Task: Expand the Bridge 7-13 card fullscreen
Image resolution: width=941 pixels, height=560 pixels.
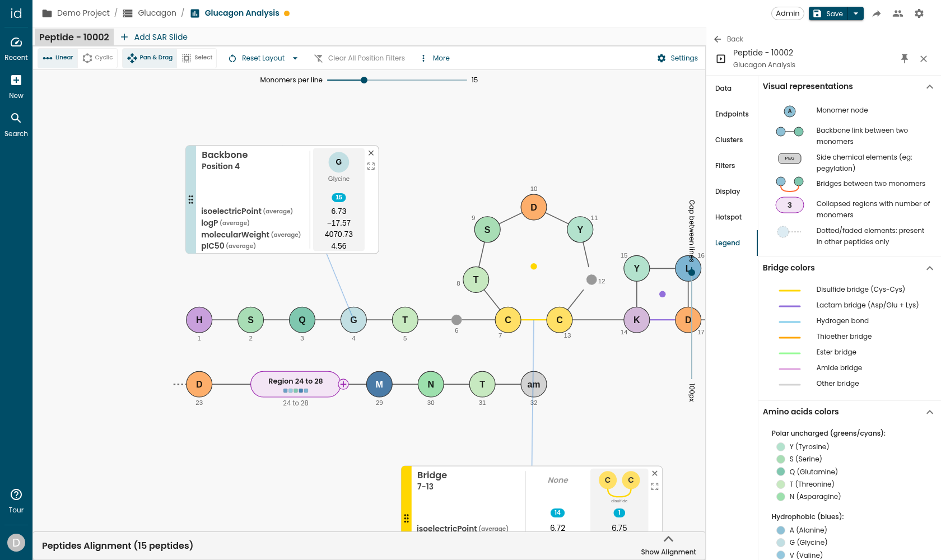Action: point(655,487)
